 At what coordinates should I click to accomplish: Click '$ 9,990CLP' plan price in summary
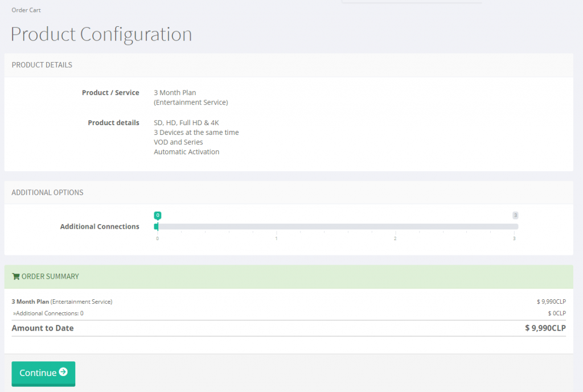tap(551, 302)
